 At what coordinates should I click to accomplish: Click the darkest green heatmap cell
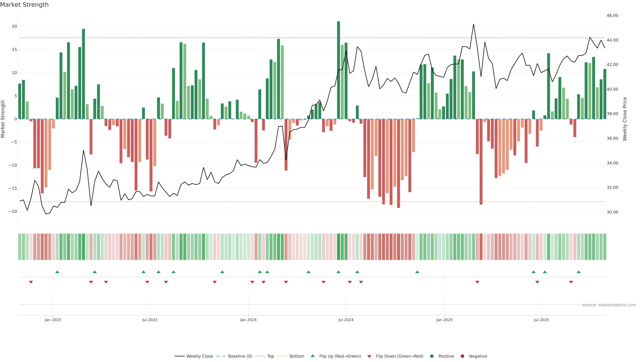click(x=338, y=247)
